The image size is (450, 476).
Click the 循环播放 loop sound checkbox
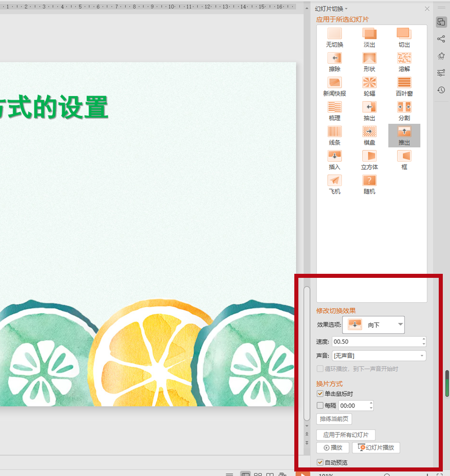tap(320, 369)
